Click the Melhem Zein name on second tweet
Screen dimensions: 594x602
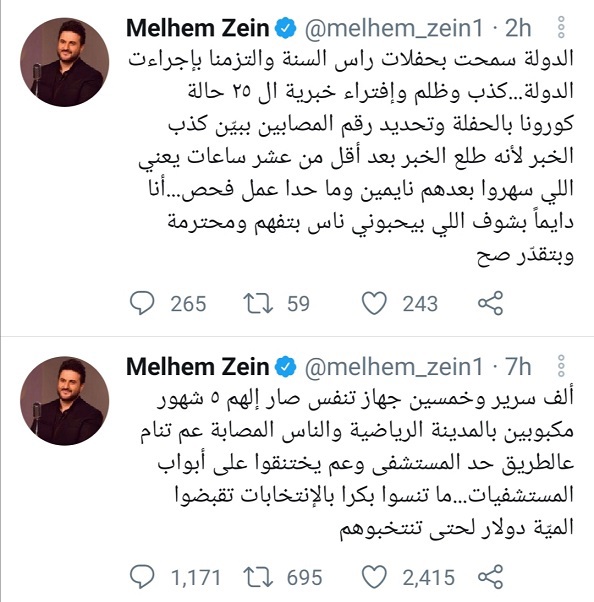tap(198, 367)
